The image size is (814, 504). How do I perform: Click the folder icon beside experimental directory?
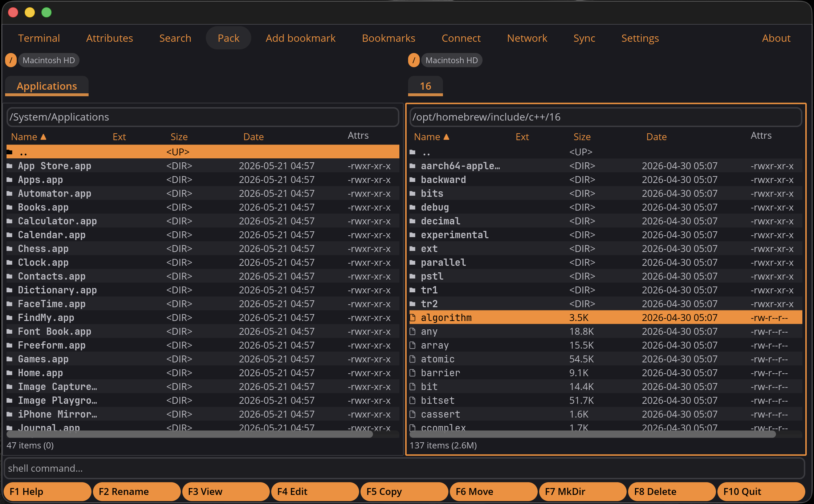[413, 235]
